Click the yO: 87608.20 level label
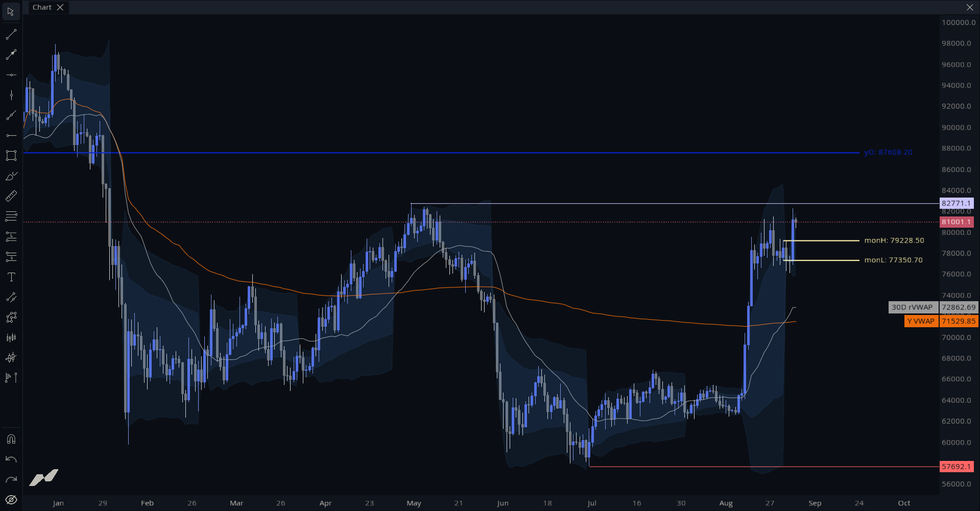The width and height of the screenshot is (980, 511). coord(888,153)
